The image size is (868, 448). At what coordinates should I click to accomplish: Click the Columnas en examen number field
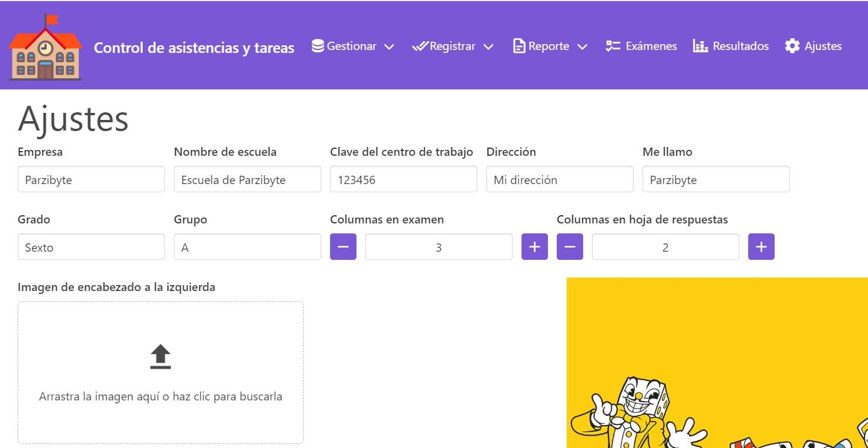pyautogui.click(x=439, y=247)
